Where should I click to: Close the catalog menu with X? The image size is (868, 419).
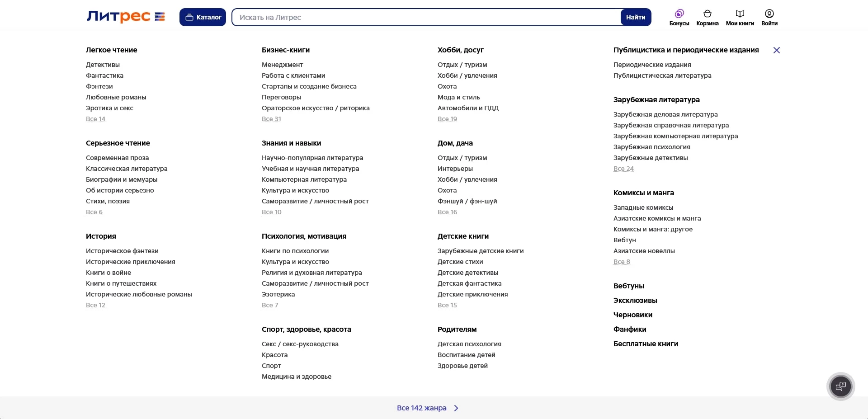[776, 50]
